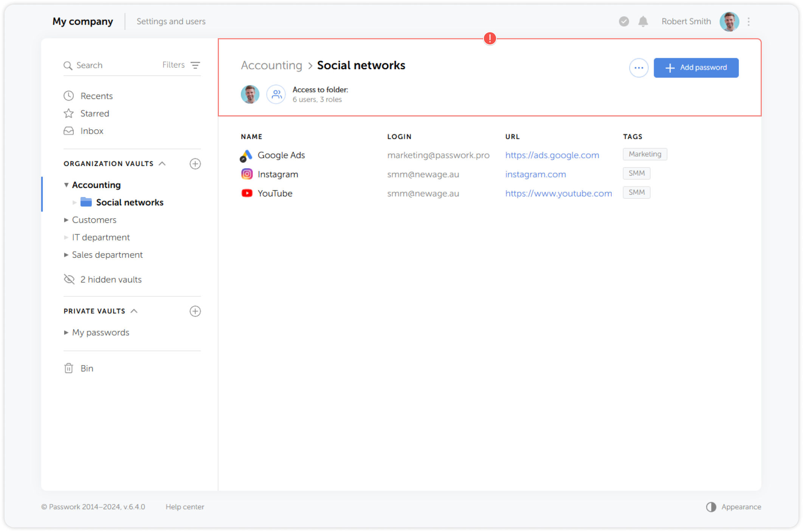Collapse the Accounting vault tree

click(x=67, y=185)
